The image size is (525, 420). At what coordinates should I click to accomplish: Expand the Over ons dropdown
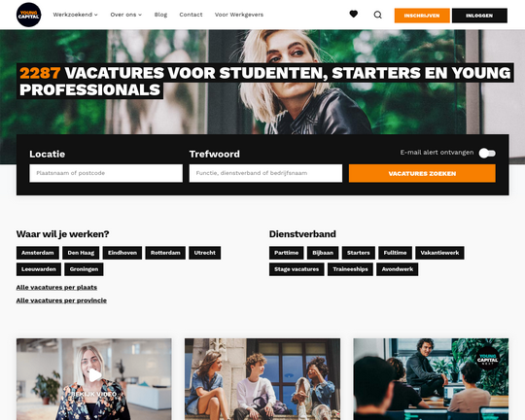pyautogui.click(x=126, y=15)
